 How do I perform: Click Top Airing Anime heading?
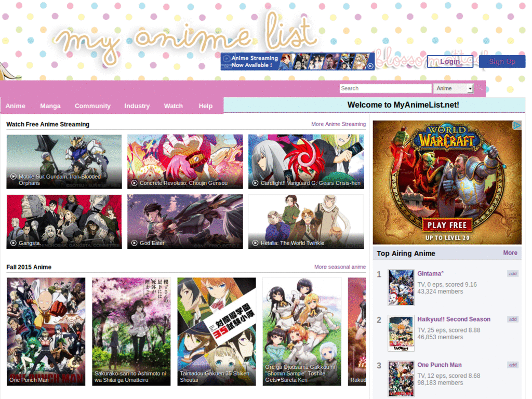[406, 254]
